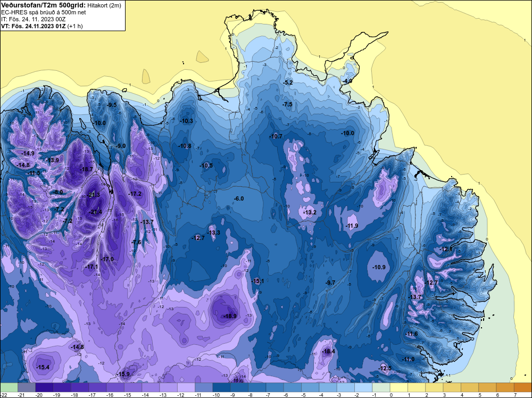This screenshot has height=398, width=532.
Task: Click the -10.7 temperature value
Action: [x=276, y=136]
